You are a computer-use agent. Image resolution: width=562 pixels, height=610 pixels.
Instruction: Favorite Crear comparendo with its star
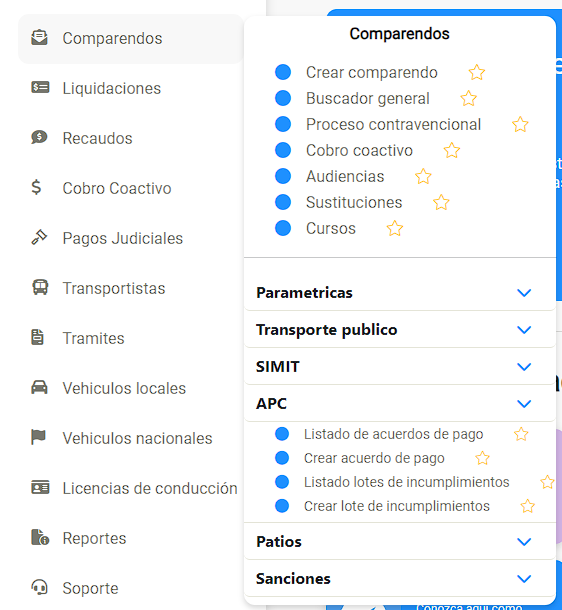[477, 72]
